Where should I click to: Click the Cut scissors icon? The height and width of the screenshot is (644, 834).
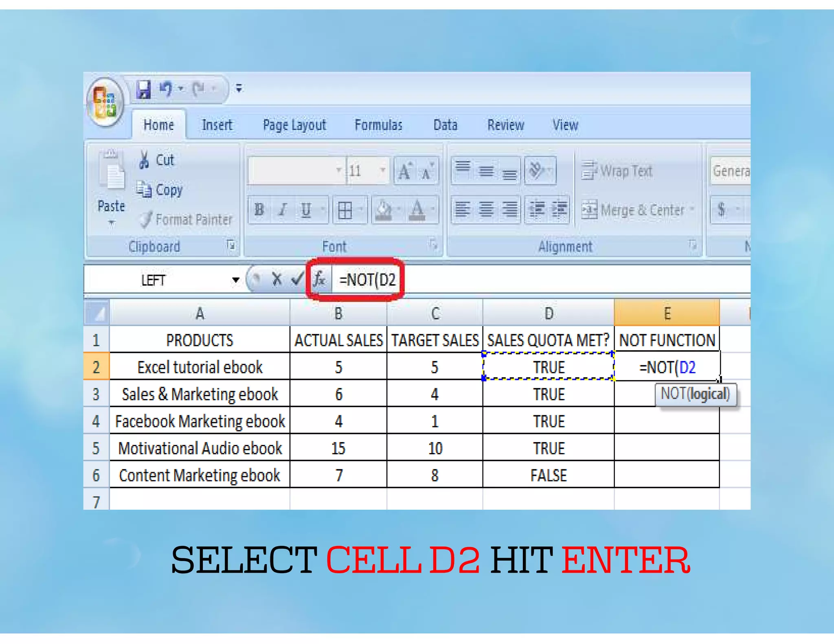144,160
